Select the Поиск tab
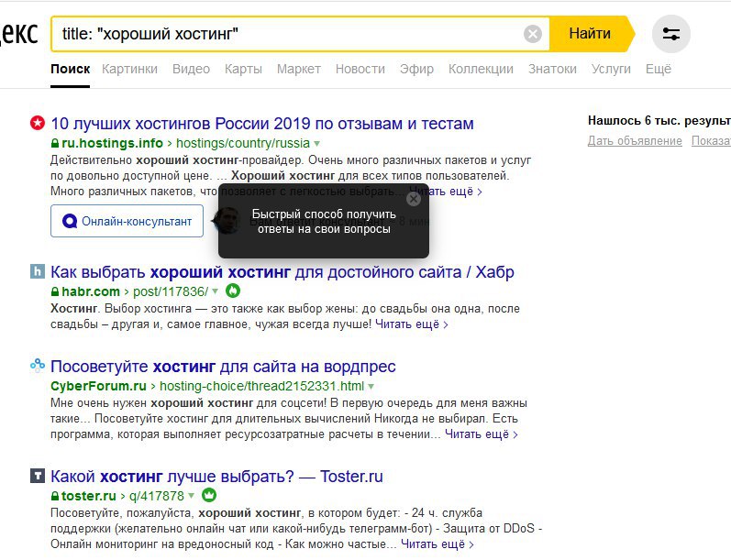The image size is (731, 560). coord(71,69)
